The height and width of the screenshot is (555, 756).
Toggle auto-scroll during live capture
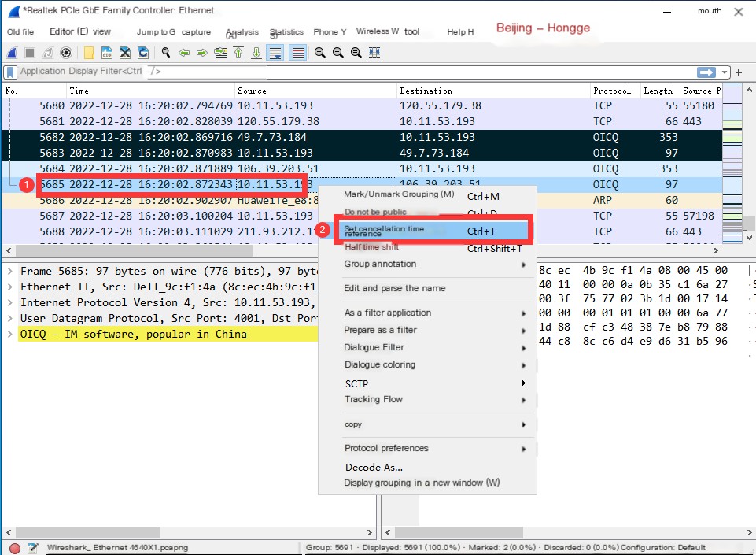pyautogui.click(x=275, y=53)
